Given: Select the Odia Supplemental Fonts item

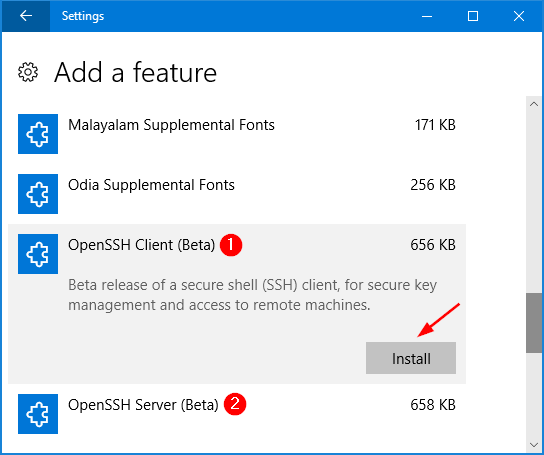Looking at the screenshot, I should click(237, 194).
